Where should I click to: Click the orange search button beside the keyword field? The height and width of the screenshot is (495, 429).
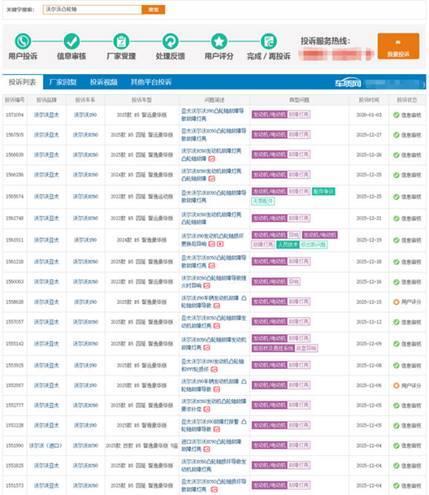pos(153,9)
